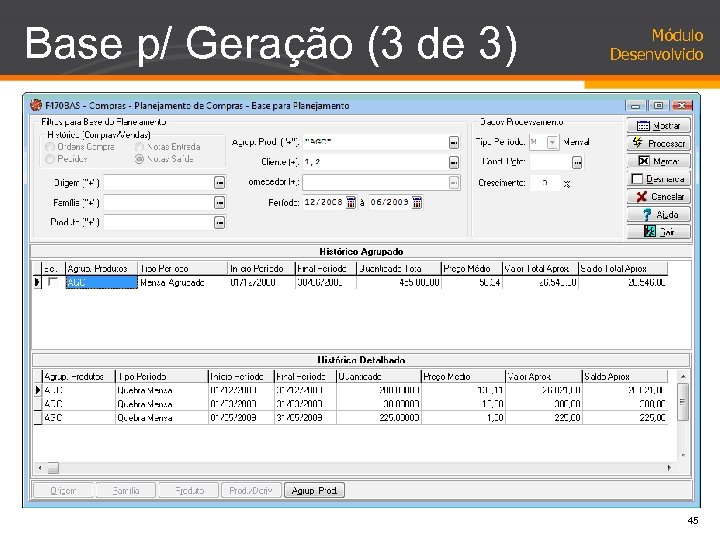Click vertical scrollbar thumb in detail grid
The image size is (720, 540).
click(x=683, y=402)
